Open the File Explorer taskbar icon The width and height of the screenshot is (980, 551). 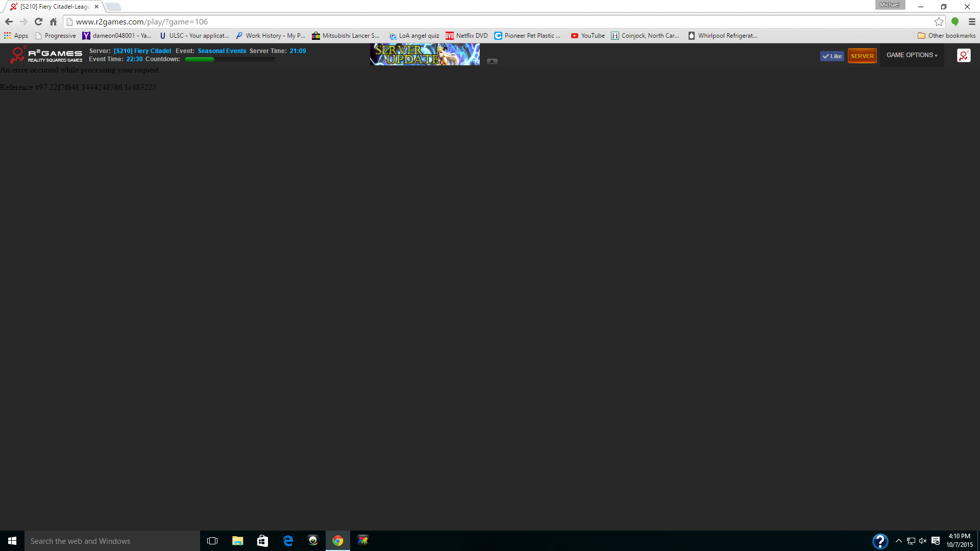[x=237, y=541]
